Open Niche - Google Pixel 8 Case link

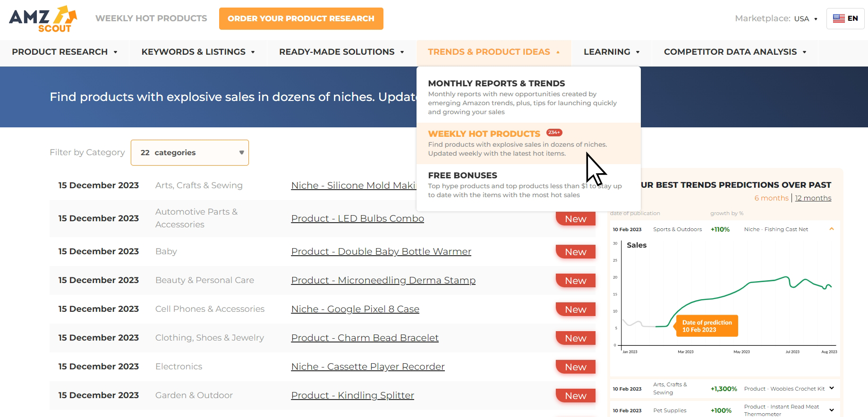tap(355, 309)
